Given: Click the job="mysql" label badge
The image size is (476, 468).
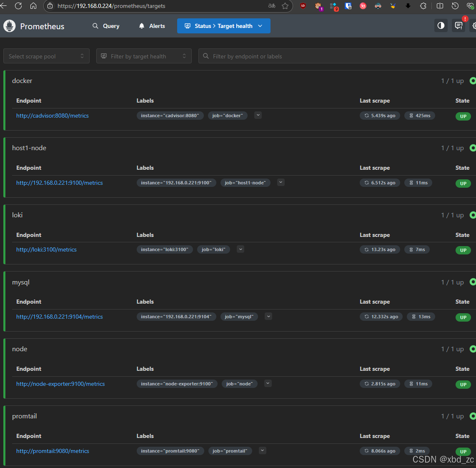Looking at the screenshot, I should [239, 317].
